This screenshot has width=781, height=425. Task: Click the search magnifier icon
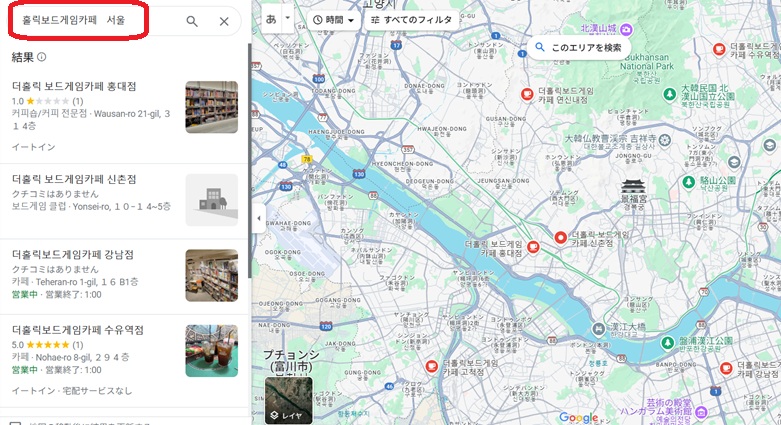(x=192, y=21)
